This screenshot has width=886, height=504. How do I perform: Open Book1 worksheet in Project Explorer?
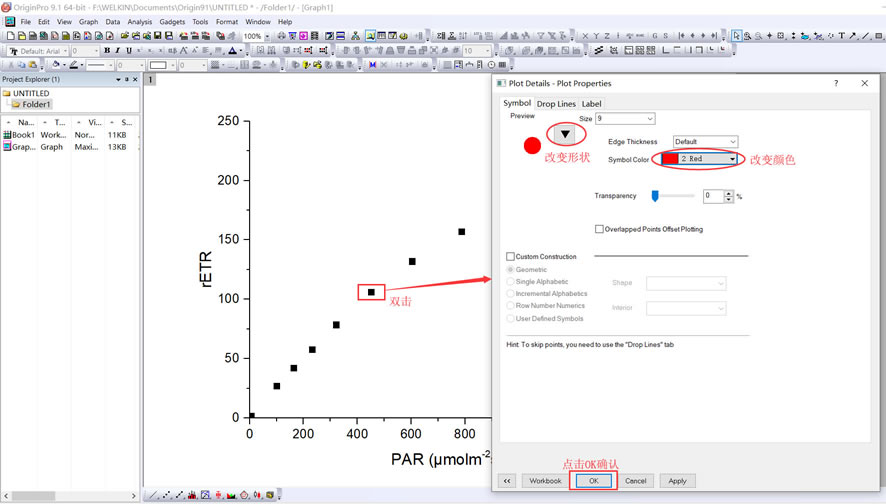(x=20, y=135)
